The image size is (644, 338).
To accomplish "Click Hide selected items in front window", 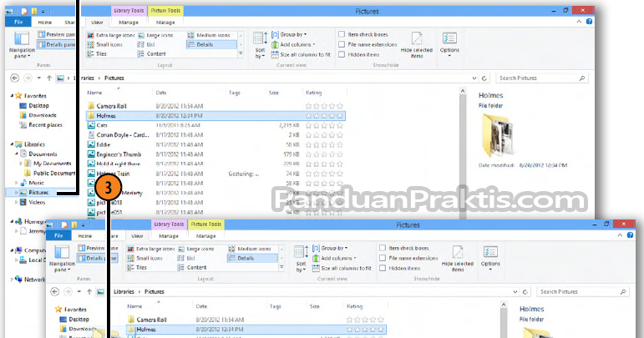I will [x=458, y=259].
